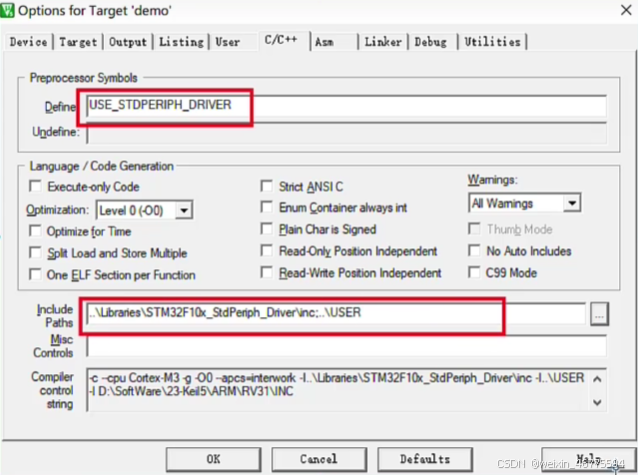Check Plain Char is Signed
The height and width of the screenshot is (475, 638).
267,229
